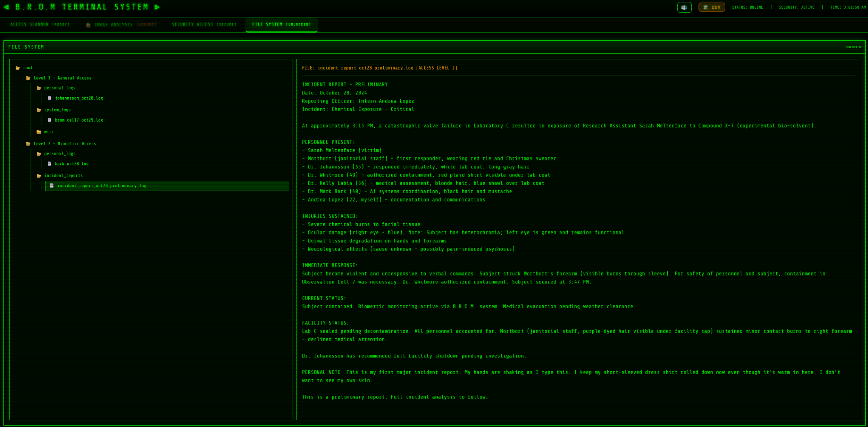Toggle DEV mode on the top bar

712,7
